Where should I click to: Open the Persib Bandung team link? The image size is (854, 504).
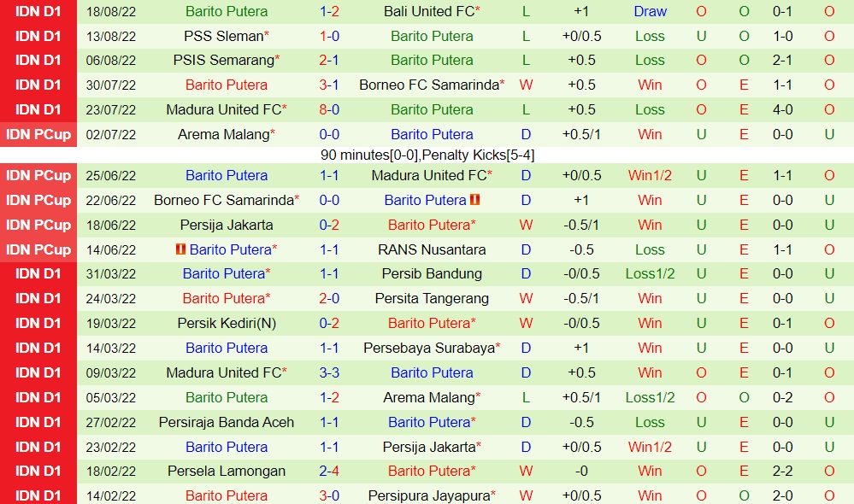(x=432, y=273)
